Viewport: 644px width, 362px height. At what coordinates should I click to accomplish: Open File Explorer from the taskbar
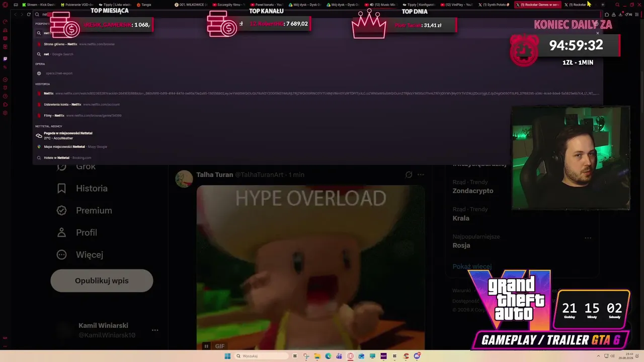click(x=317, y=356)
